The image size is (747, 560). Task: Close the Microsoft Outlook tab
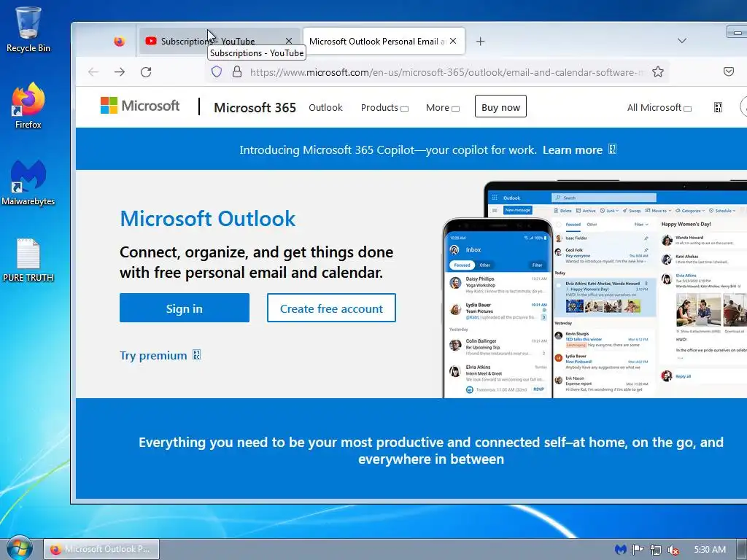(x=453, y=42)
